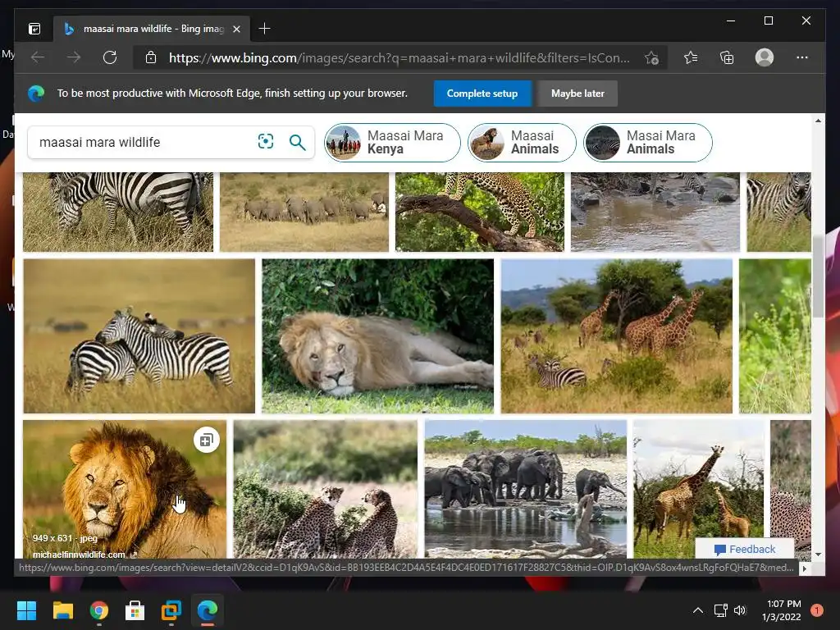Open elephant herd on plain thumbnail
This screenshot has height=630, width=840.
[x=304, y=212]
